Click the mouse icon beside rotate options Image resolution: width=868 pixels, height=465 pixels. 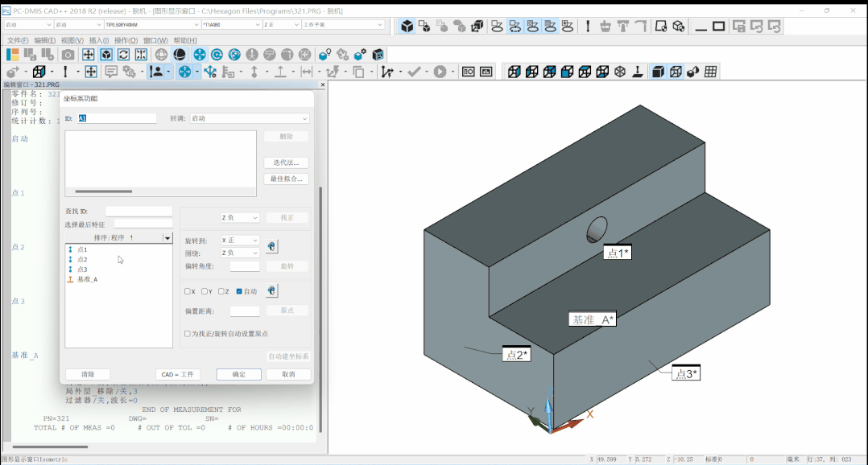pos(272,246)
